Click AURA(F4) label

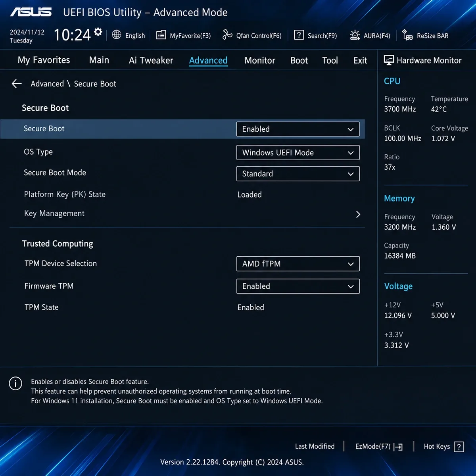point(377,36)
